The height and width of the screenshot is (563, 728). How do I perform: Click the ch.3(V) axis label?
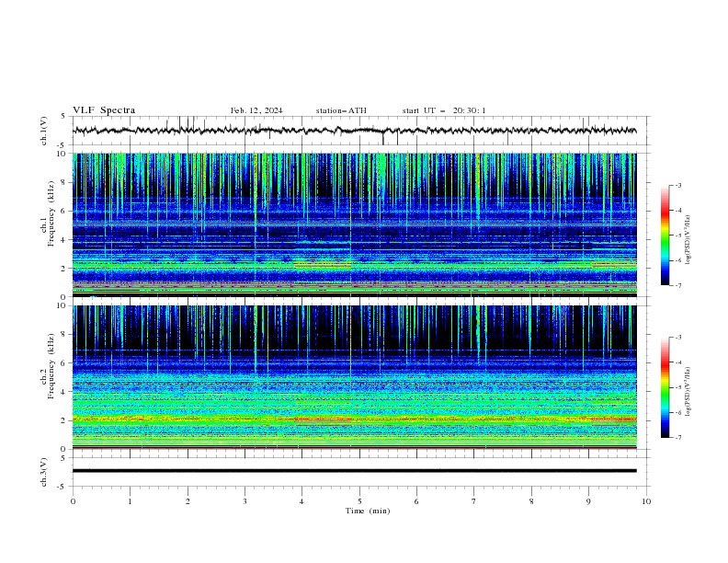pyautogui.click(x=44, y=472)
